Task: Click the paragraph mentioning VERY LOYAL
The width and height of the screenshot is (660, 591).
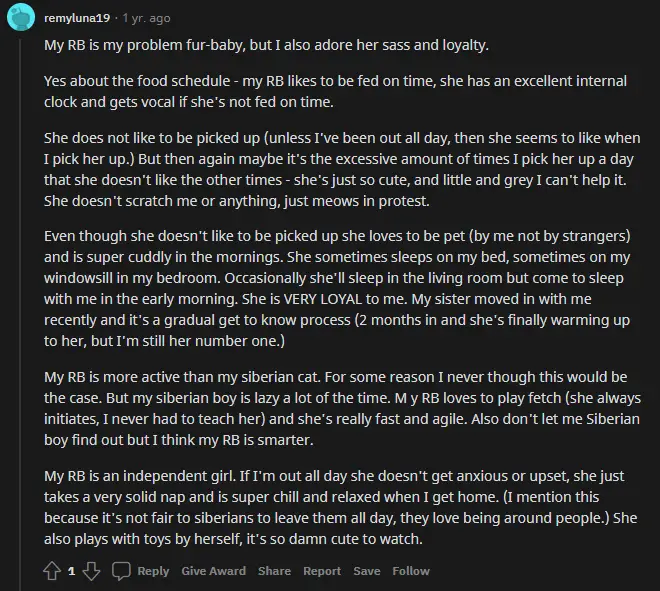Action: coord(337,288)
